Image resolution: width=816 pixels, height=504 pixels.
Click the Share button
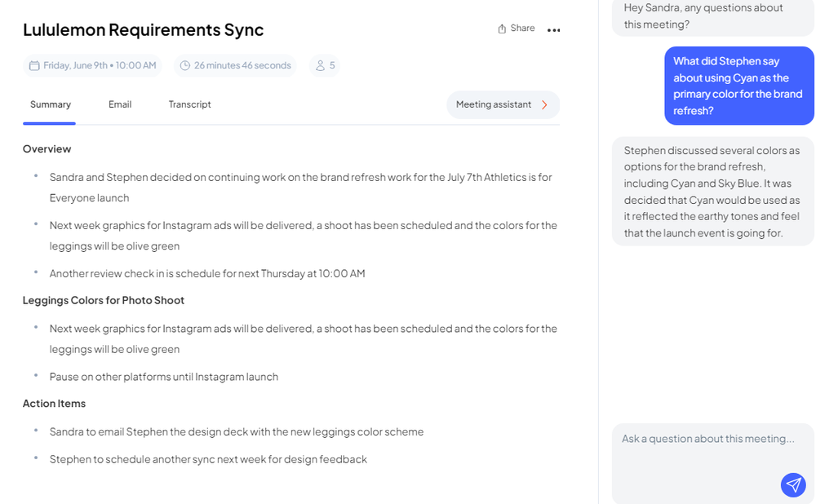tap(516, 27)
